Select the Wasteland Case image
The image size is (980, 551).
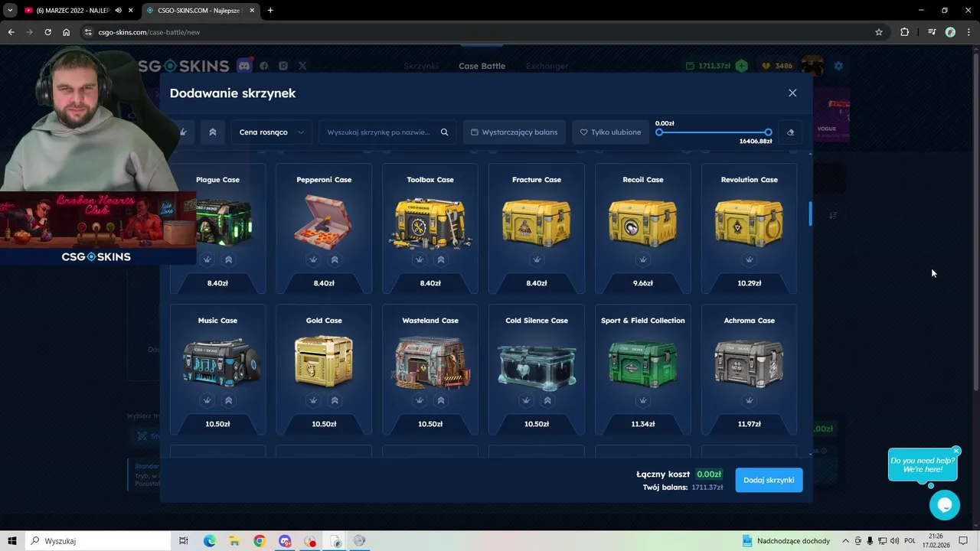[x=430, y=362]
